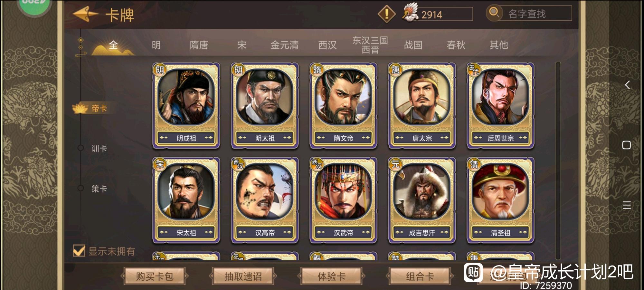644x290 pixels.
Task: Tap the Android back chevron icon
Action: tap(627, 85)
